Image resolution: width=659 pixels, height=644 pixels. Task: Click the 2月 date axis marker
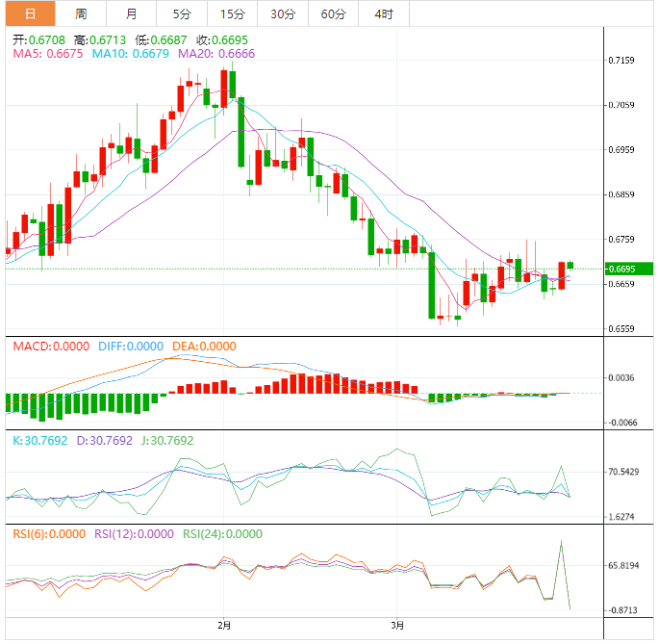point(224,625)
